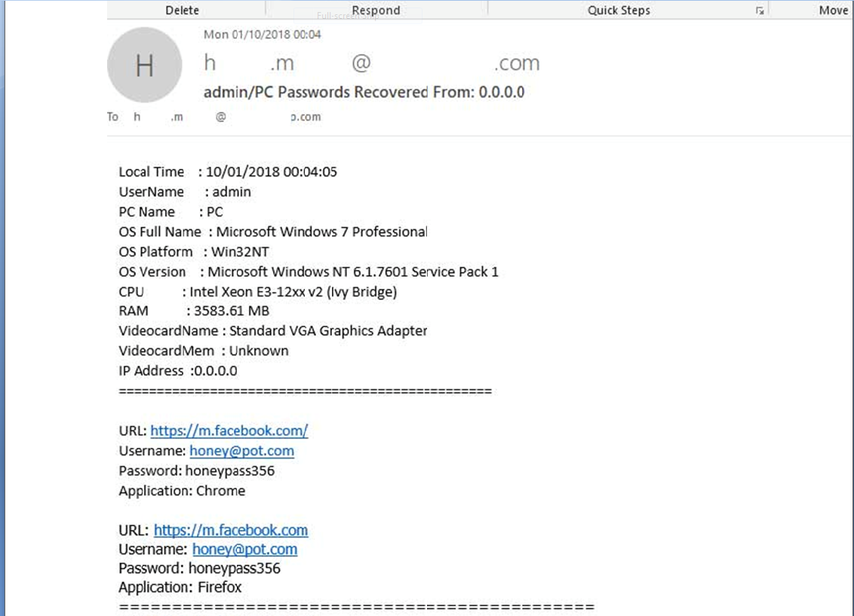Click the IP Address line in body
Image resolution: width=854 pixels, height=616 pixels.
point(178,371)
